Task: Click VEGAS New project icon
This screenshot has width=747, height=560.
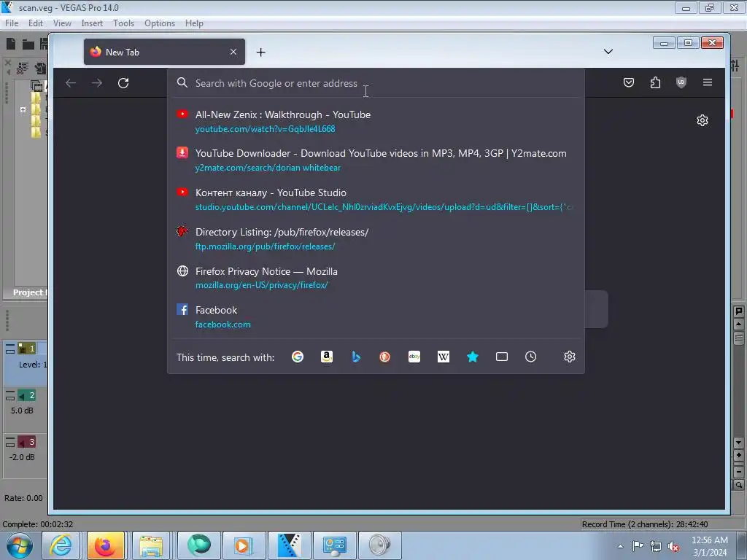Action: point(10,44)
